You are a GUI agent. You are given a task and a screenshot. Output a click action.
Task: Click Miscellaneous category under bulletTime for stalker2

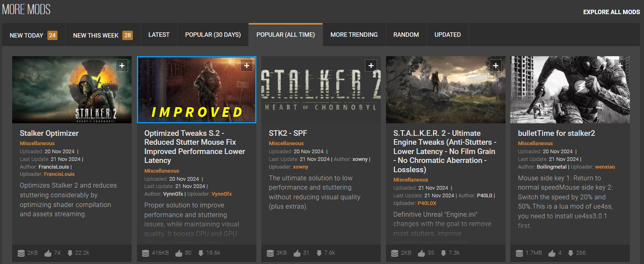coord(535,144)
